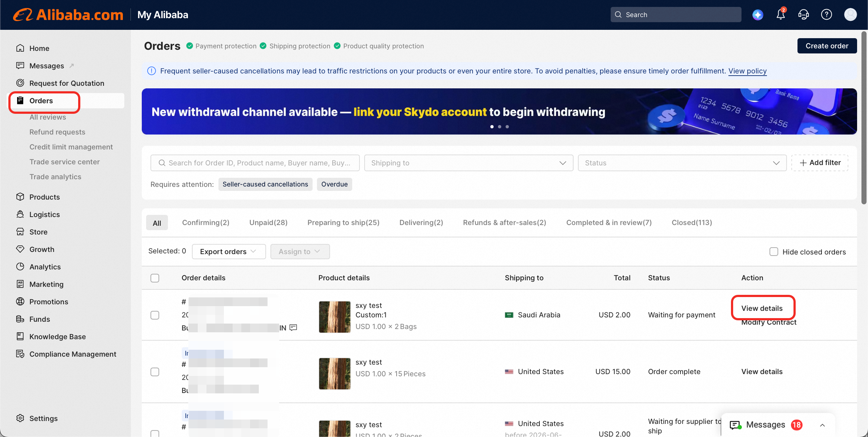Switch to Preparing to ship(25) tab
Screen dimensions: 868x437
343,222
